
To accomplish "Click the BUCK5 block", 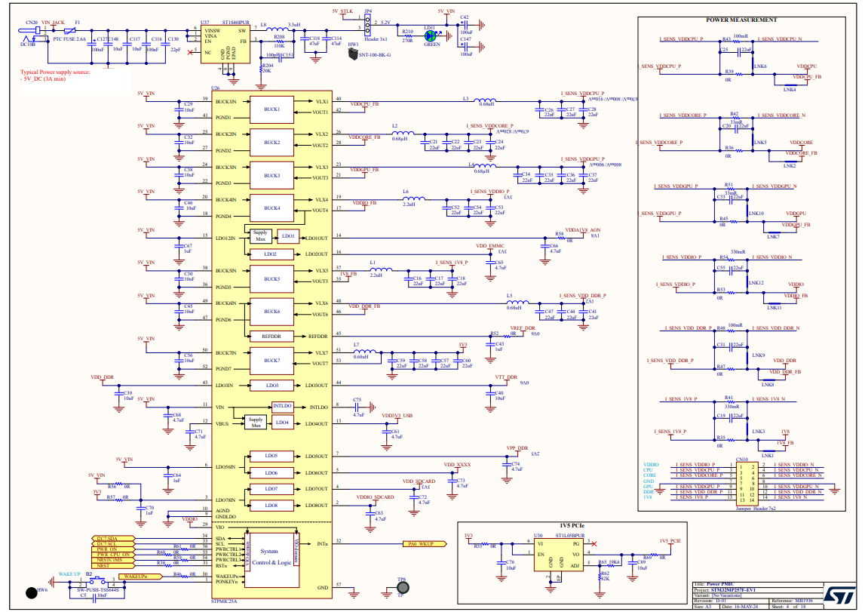I will tap(271, 279).
